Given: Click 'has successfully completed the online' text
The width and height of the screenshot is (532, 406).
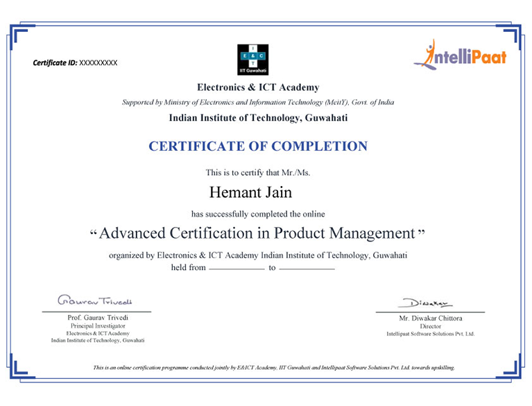Looking at the screenshot, I should pos(258,214).
